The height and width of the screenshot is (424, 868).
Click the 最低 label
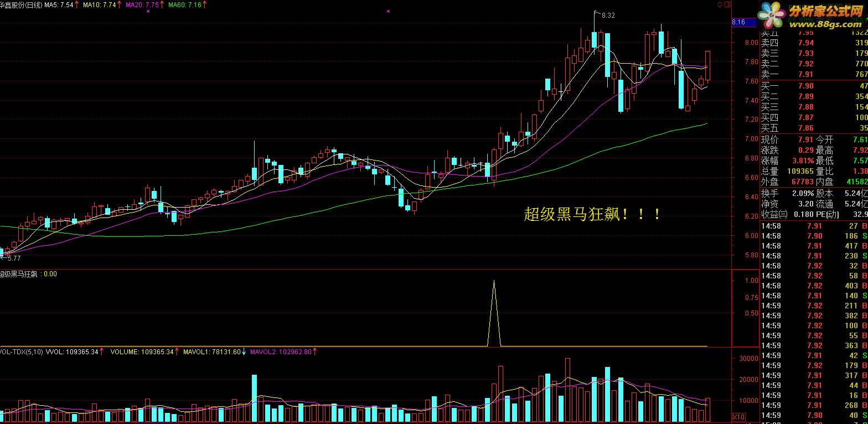(x=825, y=161)
